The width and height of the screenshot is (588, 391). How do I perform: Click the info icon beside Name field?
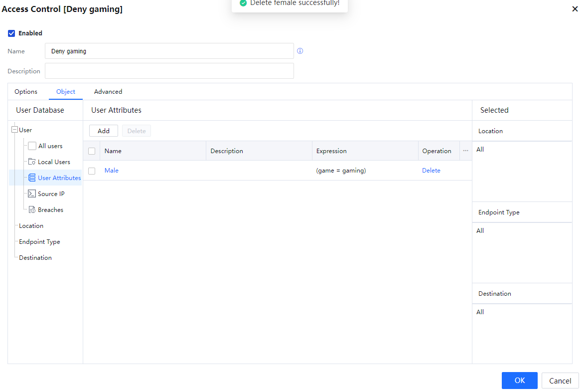coord(300,51)
